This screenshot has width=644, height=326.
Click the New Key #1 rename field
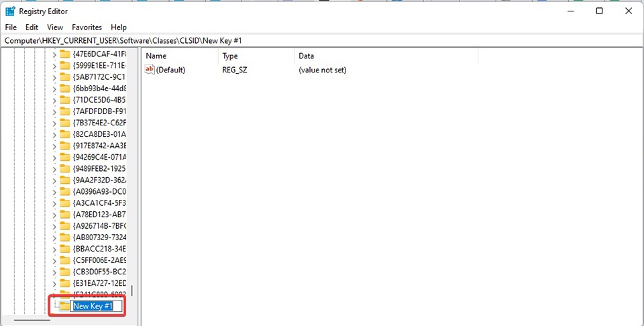(x=97, y=306)
